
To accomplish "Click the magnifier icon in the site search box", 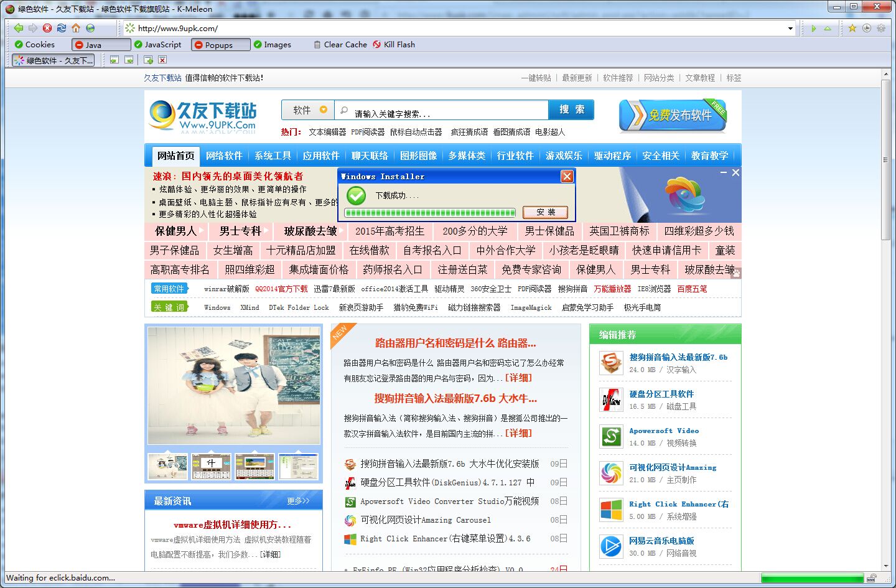I will (x=344, y=110).
